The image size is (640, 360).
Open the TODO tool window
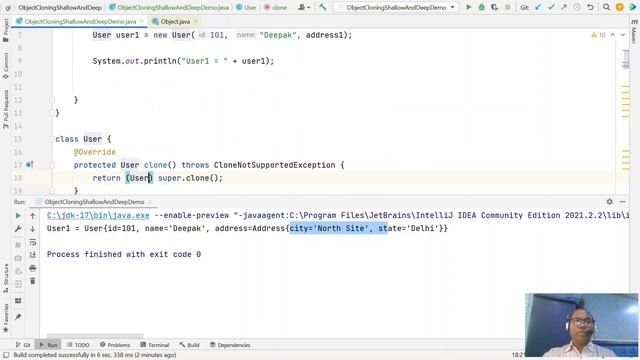pos(78,345)
